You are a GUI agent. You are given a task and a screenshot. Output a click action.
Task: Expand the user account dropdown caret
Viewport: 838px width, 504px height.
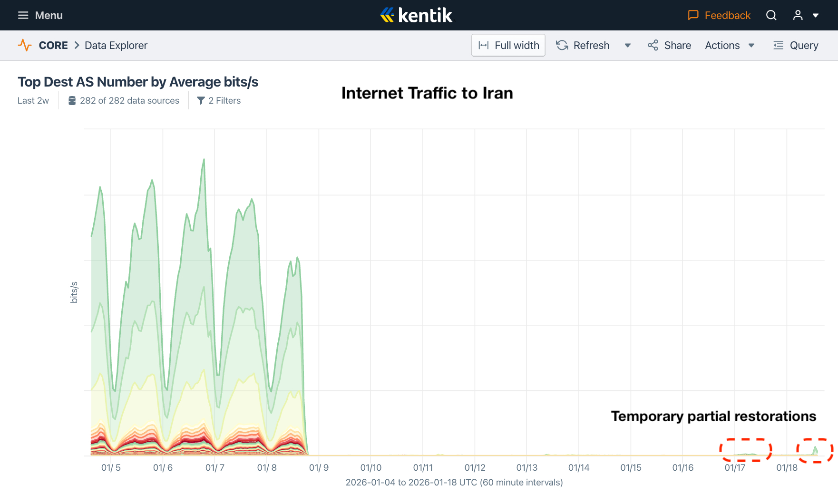(815, 15)
